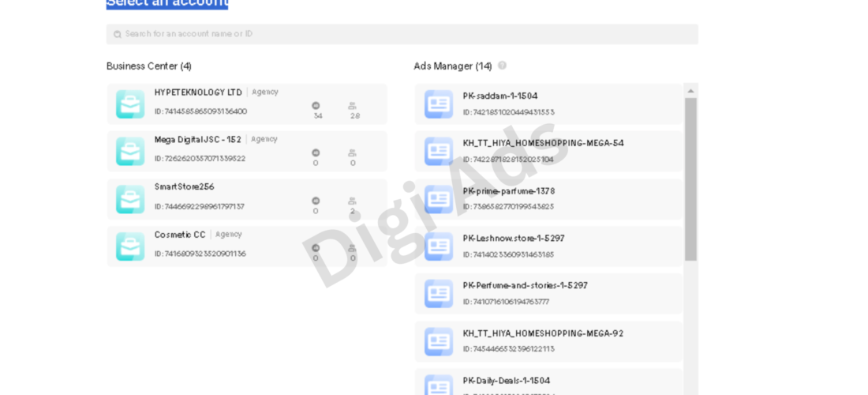Click the briefcase icon for HYPETEKNOLOGY LTD

[x=130, y=104]
